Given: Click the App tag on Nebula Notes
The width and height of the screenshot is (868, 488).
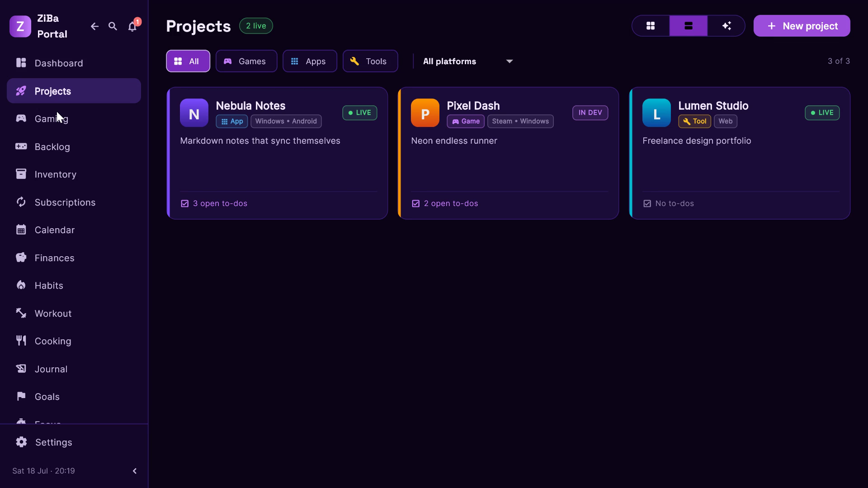Looking at the screenshot, I should 232,121.
